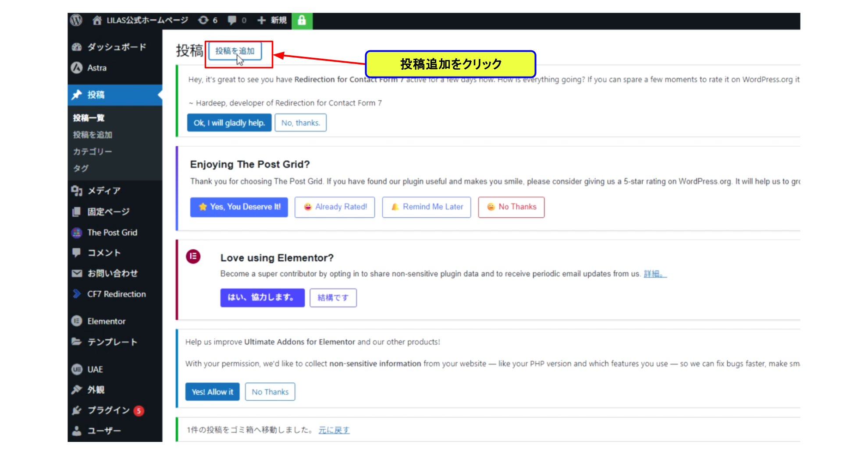
Task: Click the envelope icon for お問い合わせ
Action: (x=77, y=273)
